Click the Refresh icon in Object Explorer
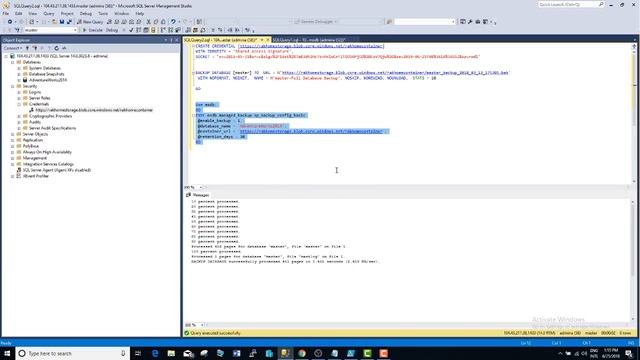 (57, 48)
